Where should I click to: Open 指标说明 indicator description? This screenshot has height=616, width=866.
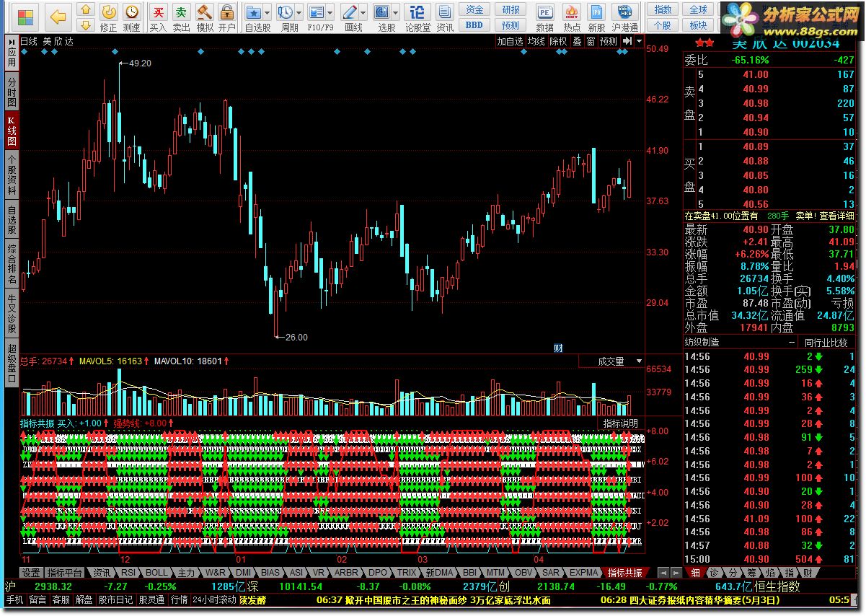pos(621,423)
